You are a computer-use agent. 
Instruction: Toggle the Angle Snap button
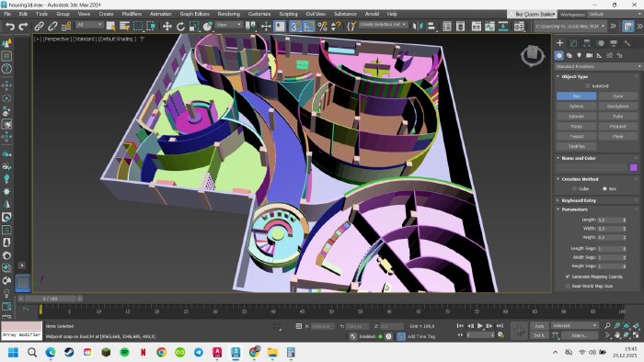[x=309, y=27]
